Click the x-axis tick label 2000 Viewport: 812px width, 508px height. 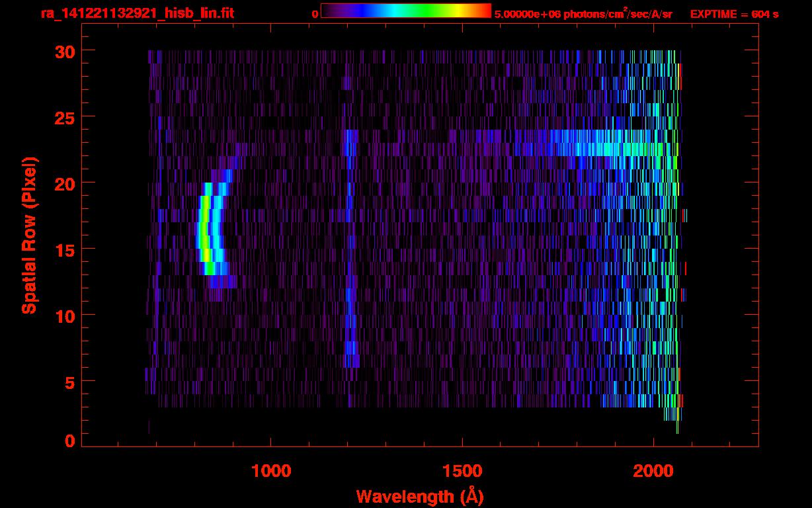point(653,471)
